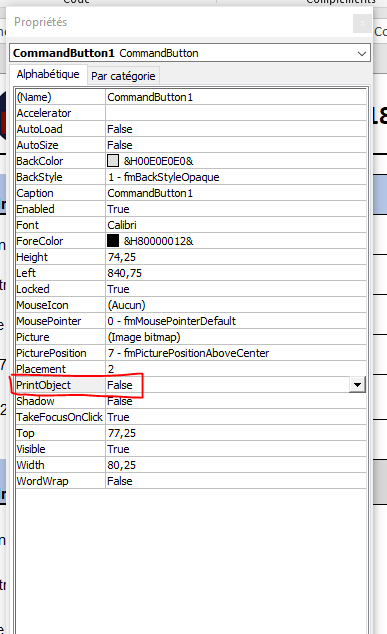Image resolution: width=387 pixels, height=634 pixels.
Task: Edit the Caption value CommandButton1
Action: tap(150, 193)
